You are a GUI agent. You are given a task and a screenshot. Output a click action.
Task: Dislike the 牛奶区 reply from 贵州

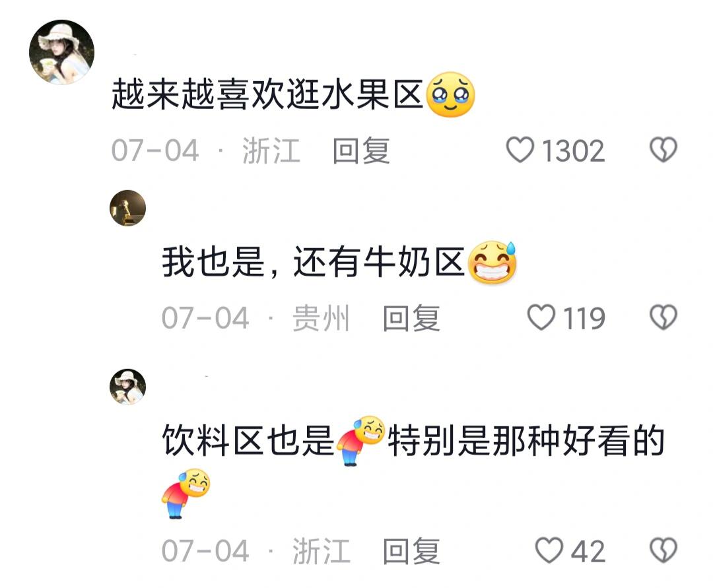[663, 317]
